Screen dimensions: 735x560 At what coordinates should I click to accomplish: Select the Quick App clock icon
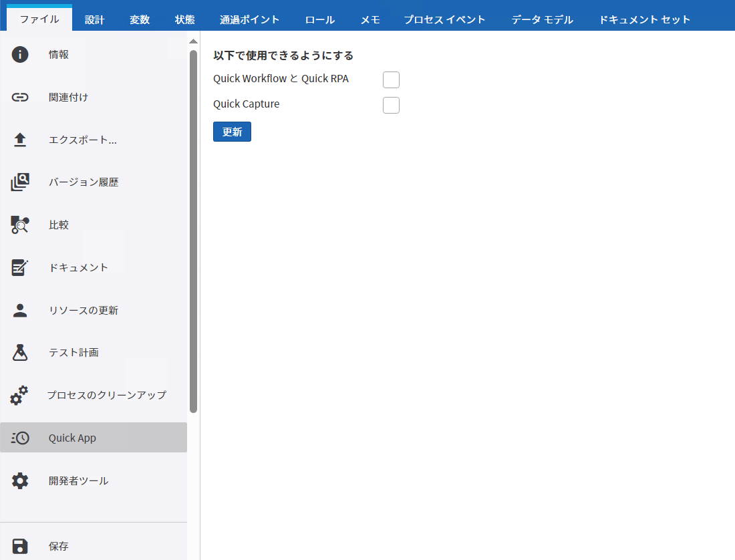tap(19, 438)
